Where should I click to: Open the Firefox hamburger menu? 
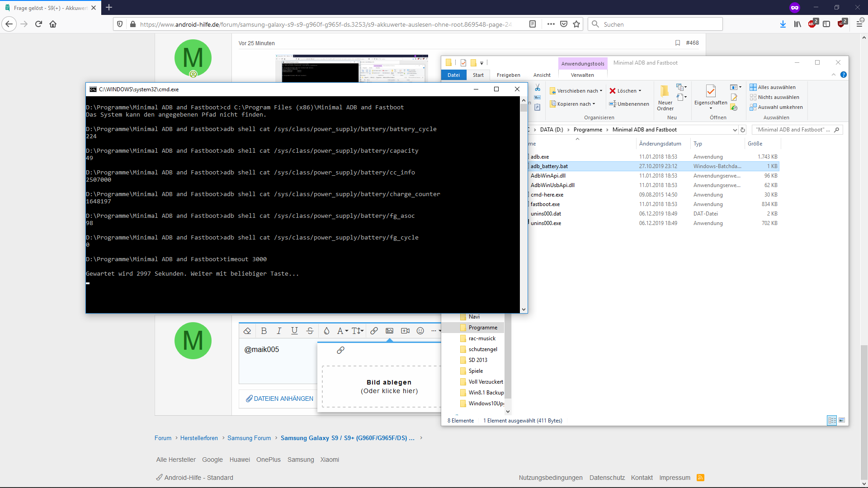tap(859, 23)
